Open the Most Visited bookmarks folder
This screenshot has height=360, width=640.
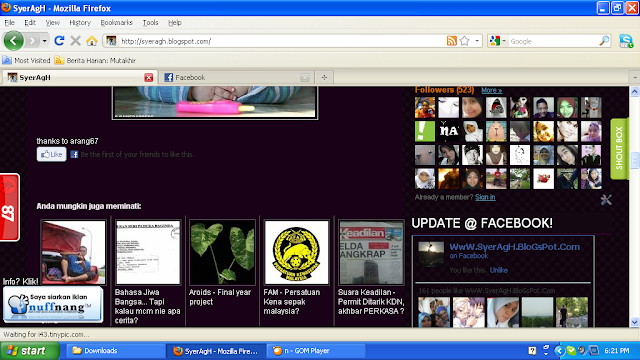26,60
